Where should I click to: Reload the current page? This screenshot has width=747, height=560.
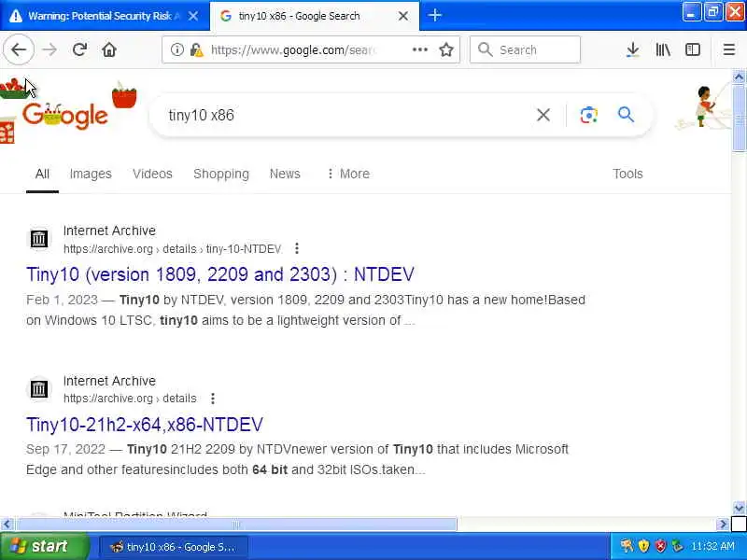pos(79,49)
